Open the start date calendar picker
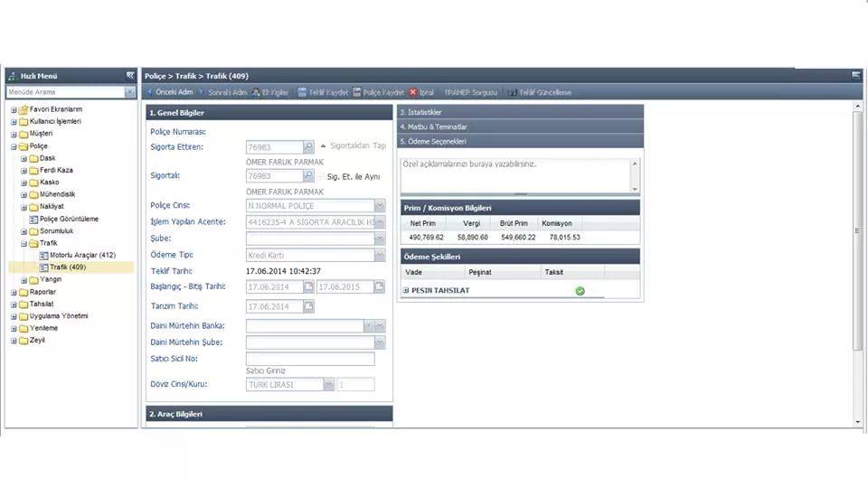 pos(308,286)
